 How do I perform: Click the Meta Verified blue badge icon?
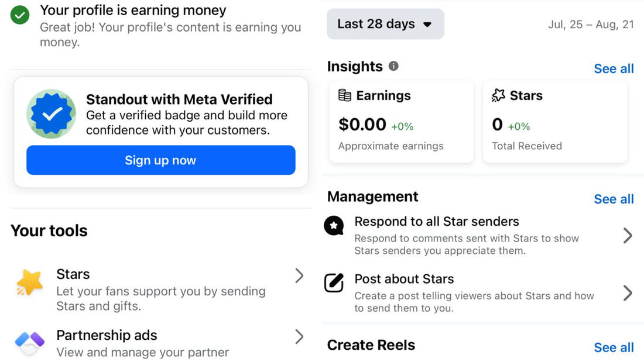[x=52, y=113]
